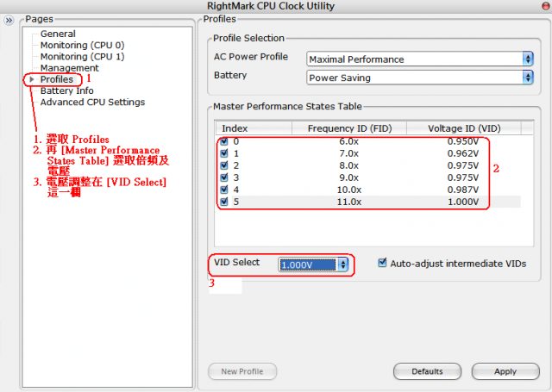Click the 0.962V voltage cell
552x392 pixels.
[463, 153]
